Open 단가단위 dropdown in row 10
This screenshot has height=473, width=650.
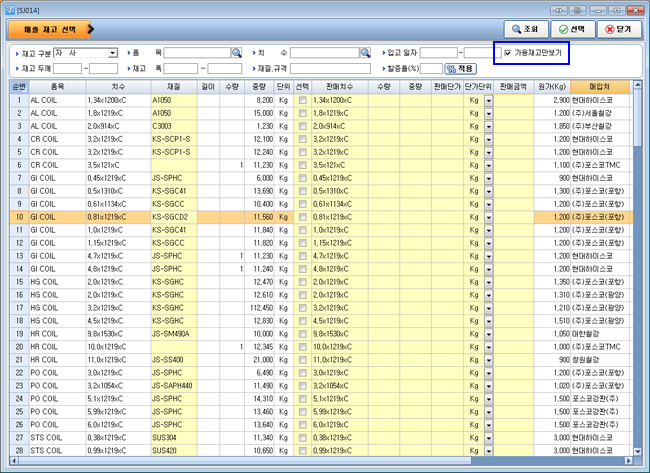pos(488,217)
